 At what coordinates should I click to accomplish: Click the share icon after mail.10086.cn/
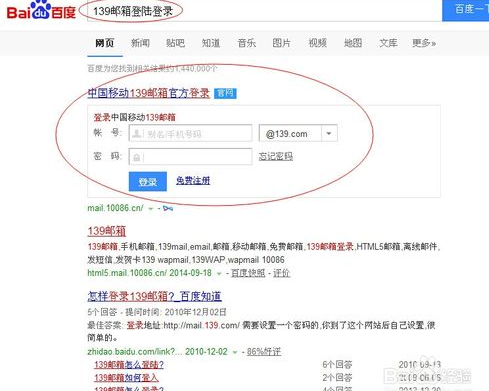tap(168, 209)
